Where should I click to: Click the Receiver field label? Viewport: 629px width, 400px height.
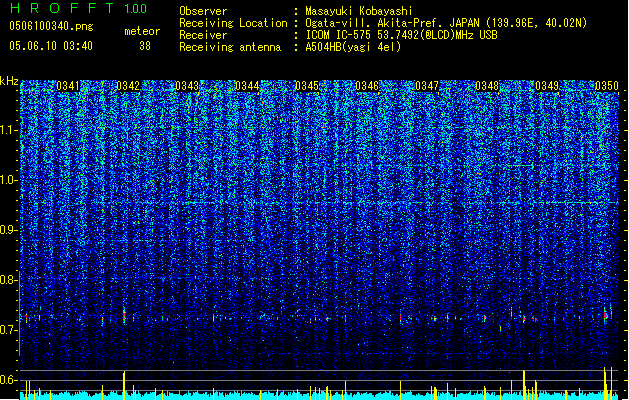point(203,35)
